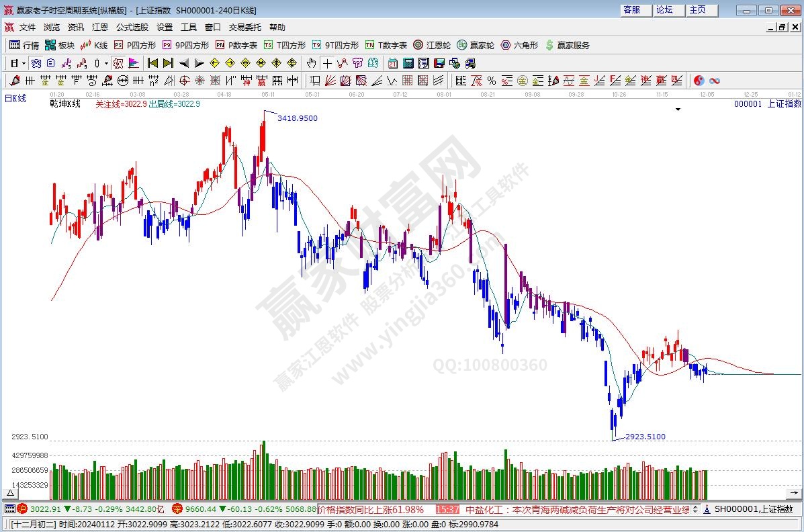The image size is (804, 532).
Task: Click the yin-yang Taiji icon
Action: pyautogui.click(x=699, y=81)
